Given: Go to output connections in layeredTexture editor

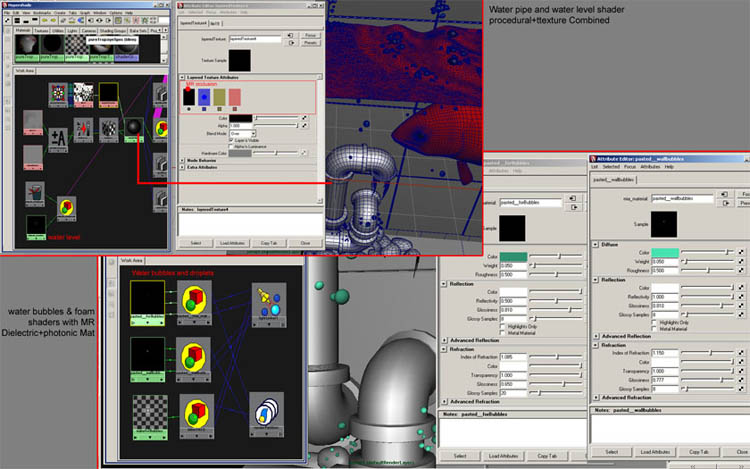Looking at the screenshot, I should [291, 43].
